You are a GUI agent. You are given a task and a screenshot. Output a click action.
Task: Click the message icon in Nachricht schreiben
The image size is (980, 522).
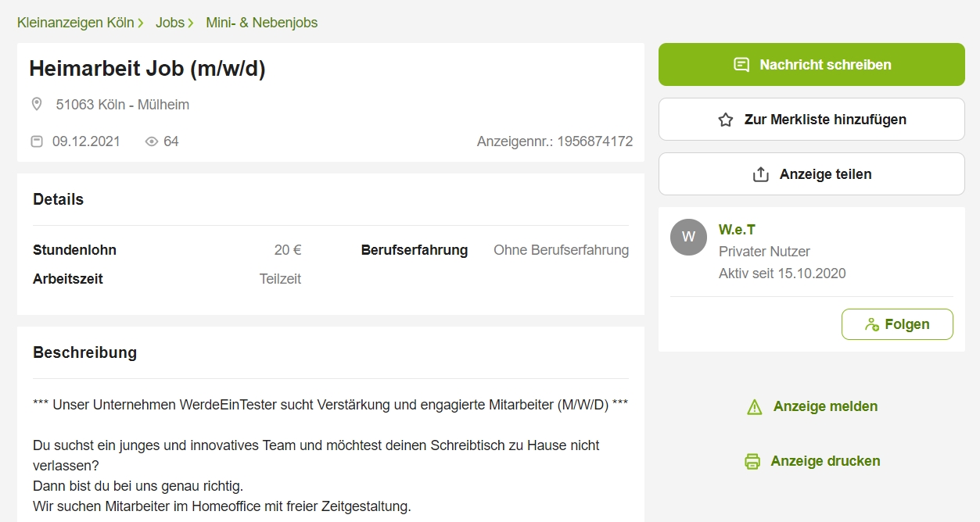741,65
